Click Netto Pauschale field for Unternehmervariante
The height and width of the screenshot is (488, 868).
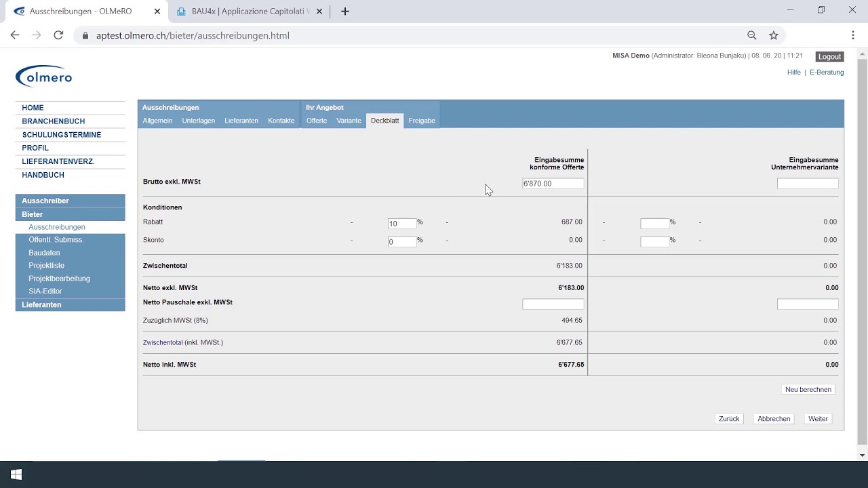pyautogui.click(x=808, y=304)
